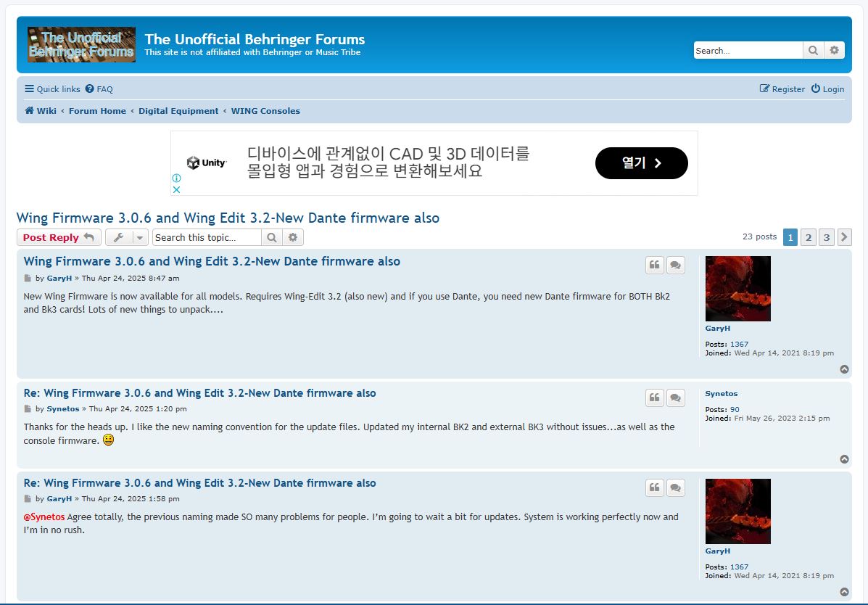This screenshot has width=868, height=605.
Task: Open Quick links menu
Action: pyautogui.click(x=51, y=89)
